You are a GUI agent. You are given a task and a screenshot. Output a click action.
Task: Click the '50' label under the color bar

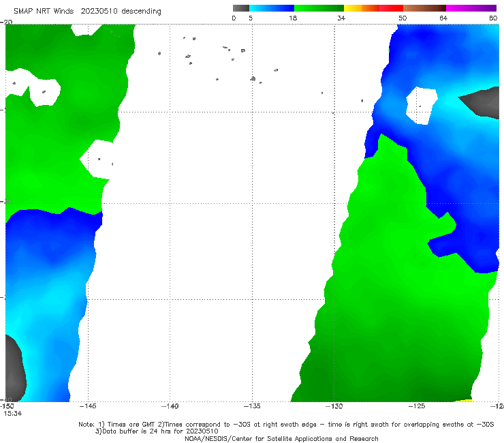click(x=403, y=18)
